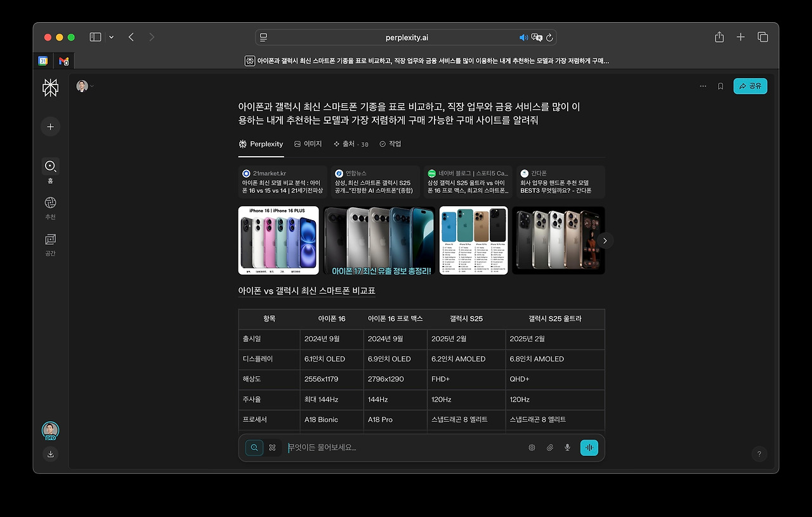This screenshot has width=812, height=517.
Task: Open the help question mark button
Action: click(759, 454)
